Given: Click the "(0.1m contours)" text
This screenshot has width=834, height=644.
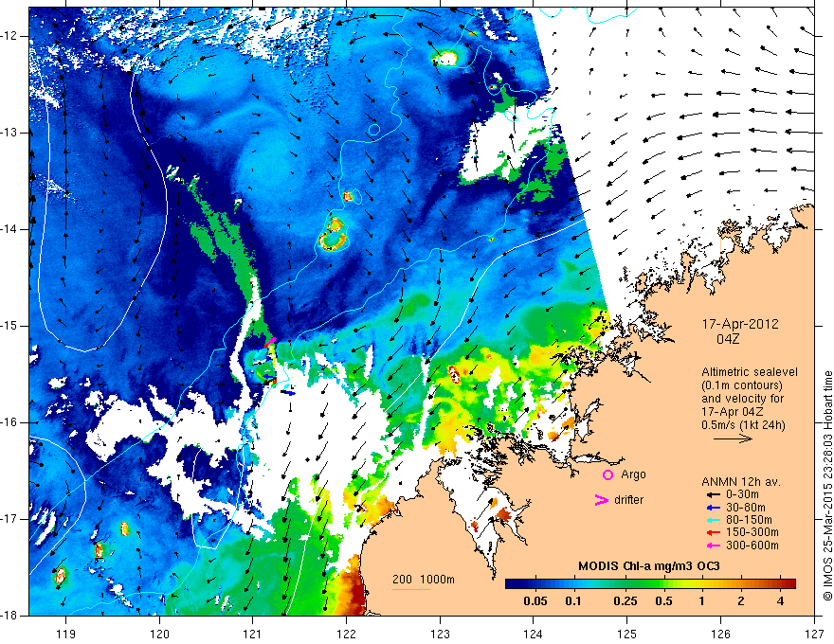Looking at the screenshot, I should [x=742, y=385].
